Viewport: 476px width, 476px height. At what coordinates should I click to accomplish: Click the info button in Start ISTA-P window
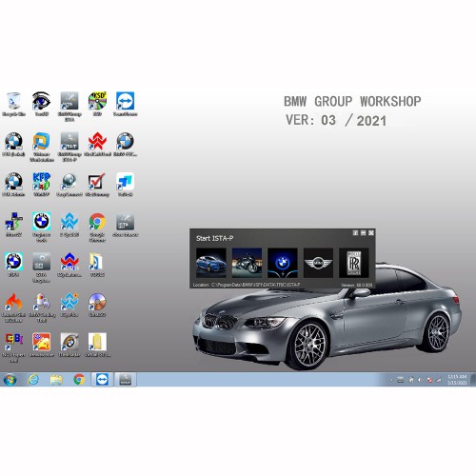click(x=355, y=233)
